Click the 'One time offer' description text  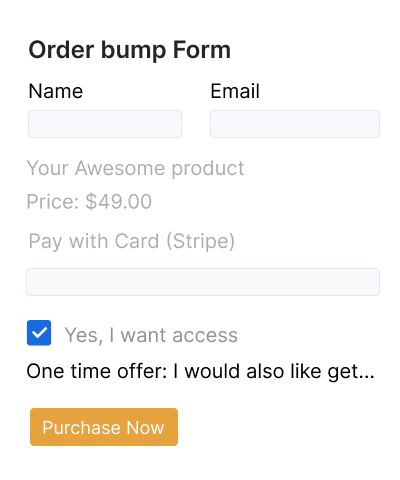[200, 371]
